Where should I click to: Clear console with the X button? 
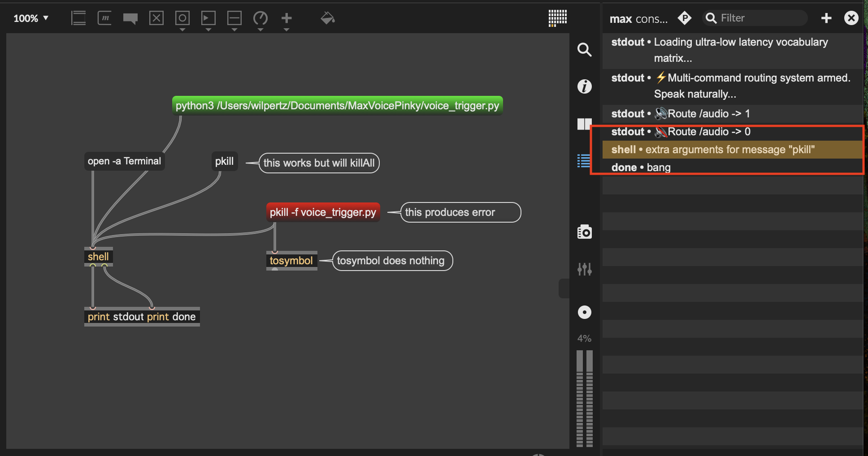click(851, 18)
